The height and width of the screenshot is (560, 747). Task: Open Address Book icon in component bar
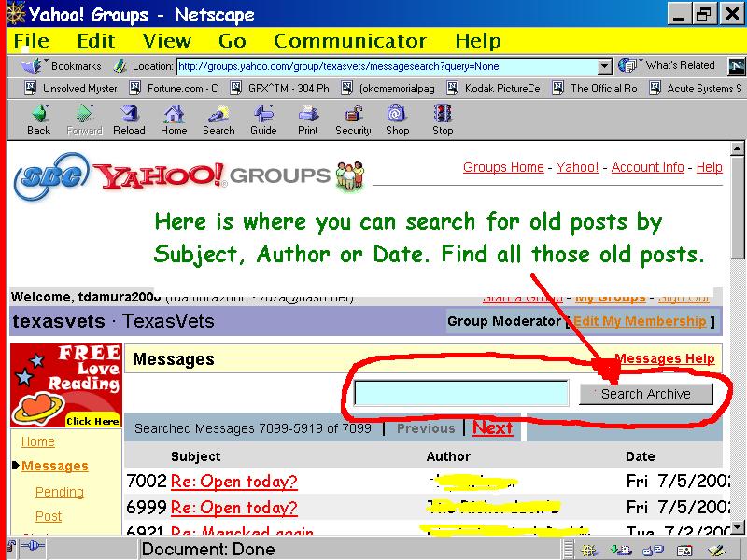pyautogui.click(x=684, y=550)
